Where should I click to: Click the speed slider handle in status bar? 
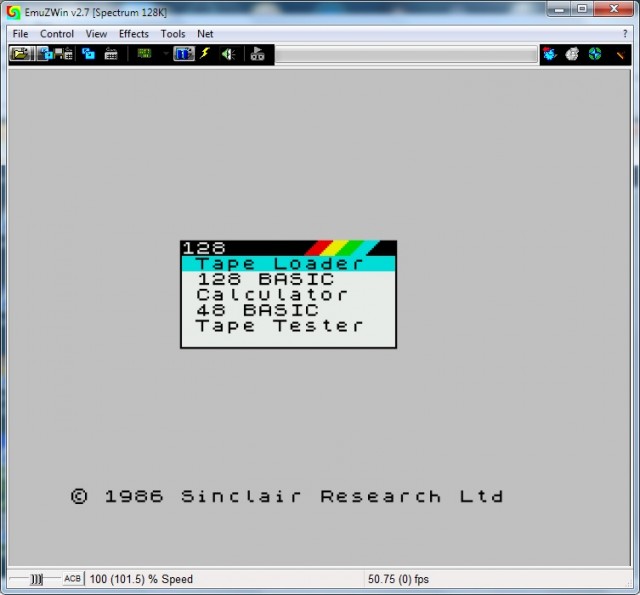(36, 579)
